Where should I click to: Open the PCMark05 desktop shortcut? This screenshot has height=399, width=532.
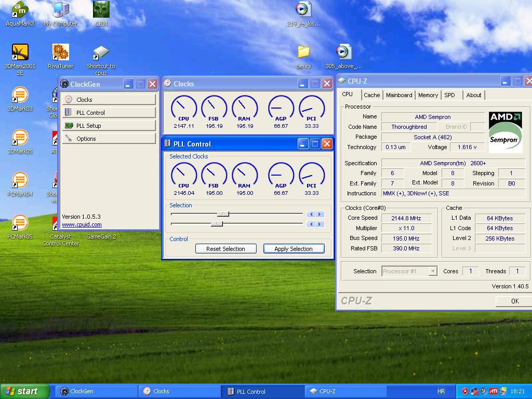tap(20, 227)
